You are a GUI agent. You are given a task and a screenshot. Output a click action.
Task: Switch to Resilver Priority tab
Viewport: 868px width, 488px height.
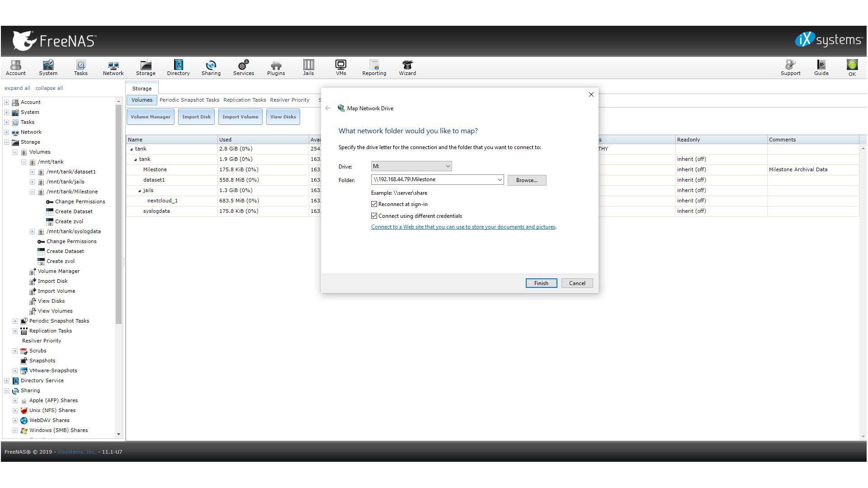point(290,100)
